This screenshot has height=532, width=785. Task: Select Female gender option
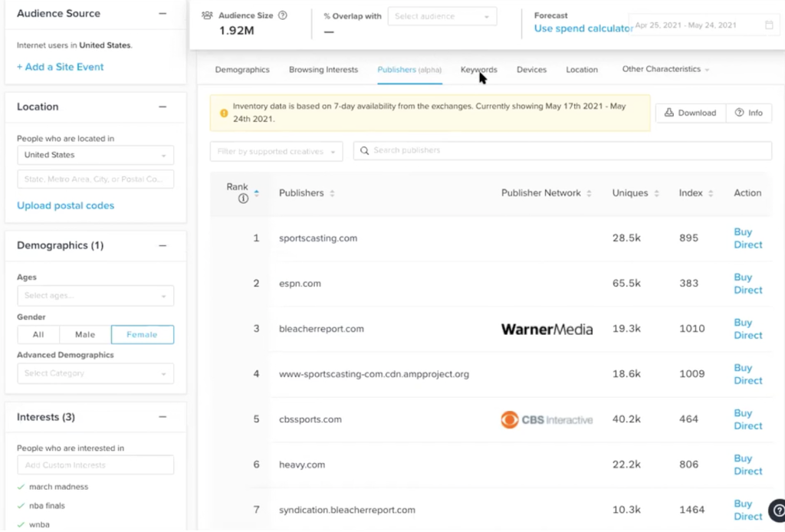click(142, 335)
